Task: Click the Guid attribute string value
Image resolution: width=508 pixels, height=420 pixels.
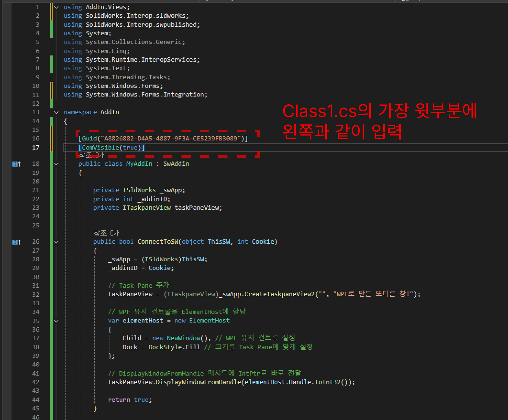Action: (171, 139)
